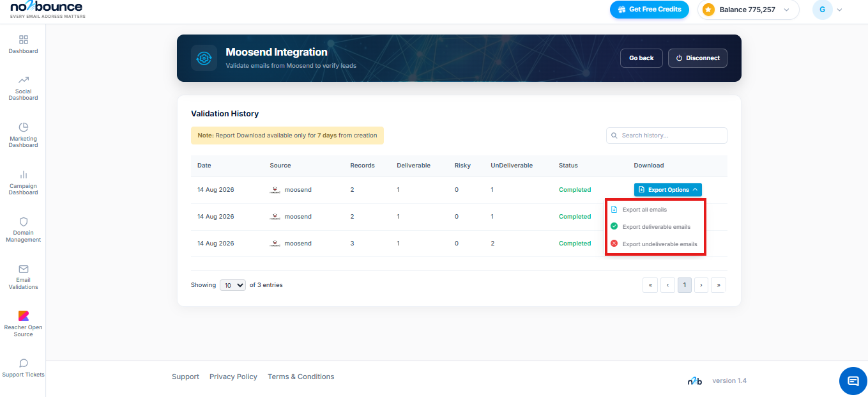Click the Records value 3

click(x=352, y=244)
